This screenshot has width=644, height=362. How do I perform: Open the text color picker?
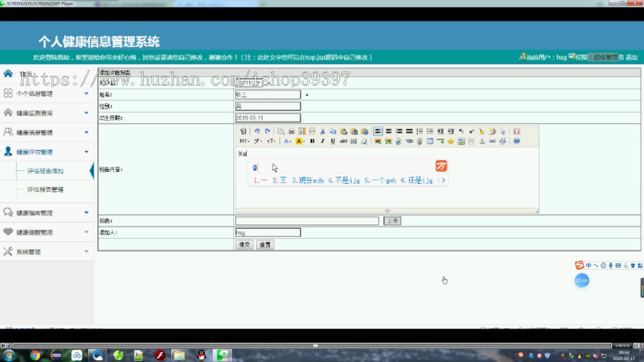[x=288, y=141]
